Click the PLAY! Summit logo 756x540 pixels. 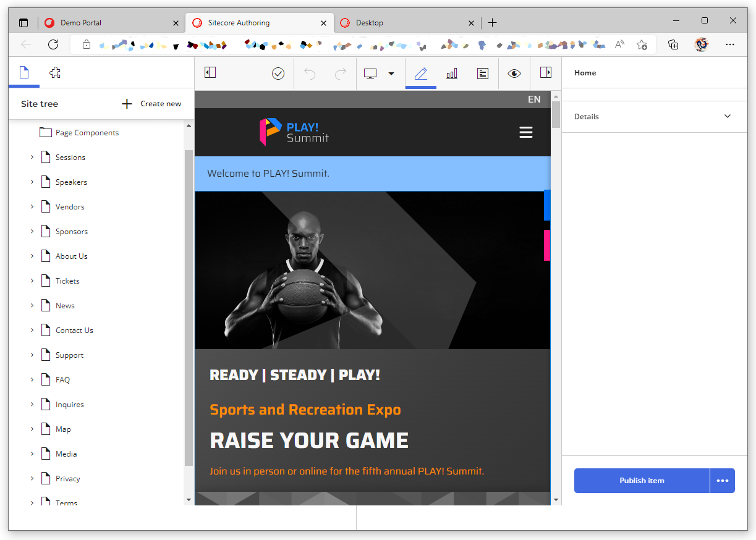[x=294, y=132]
